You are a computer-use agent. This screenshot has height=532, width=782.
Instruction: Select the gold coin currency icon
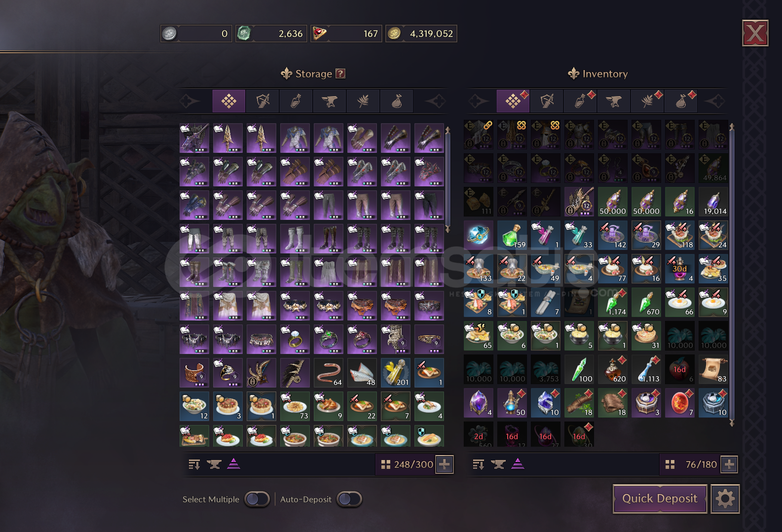pos(394,34)
